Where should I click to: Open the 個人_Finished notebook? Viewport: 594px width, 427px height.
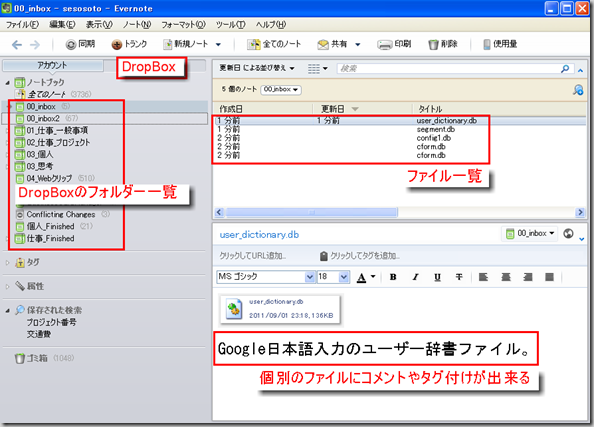tap(50, 227)
